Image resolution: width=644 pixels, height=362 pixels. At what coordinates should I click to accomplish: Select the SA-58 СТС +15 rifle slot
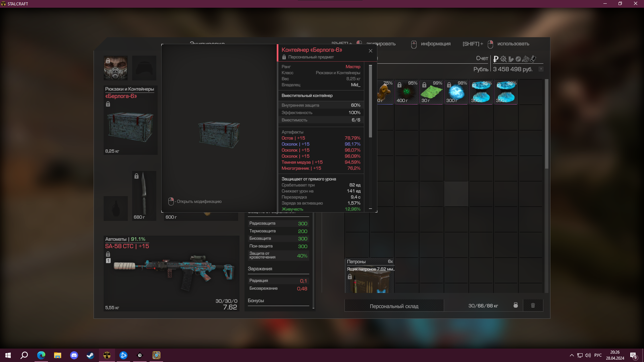click(171, 273)
